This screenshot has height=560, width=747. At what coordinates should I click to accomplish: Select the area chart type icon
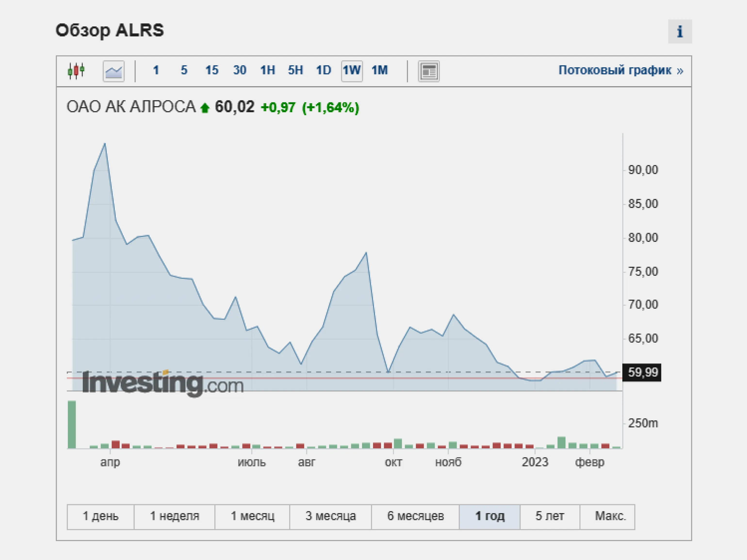[x=114, y=71]
